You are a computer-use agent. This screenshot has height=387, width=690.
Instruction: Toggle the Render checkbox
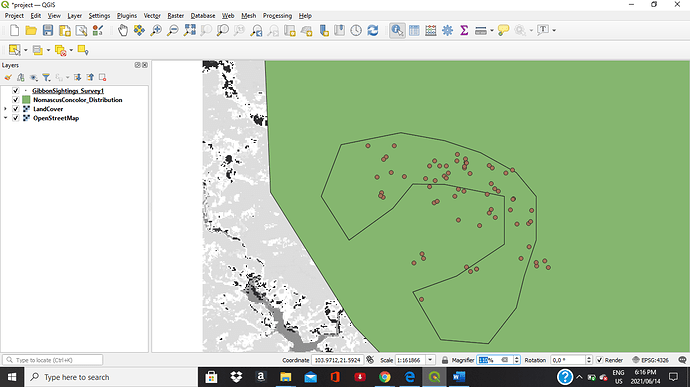(x=599, y=360)
